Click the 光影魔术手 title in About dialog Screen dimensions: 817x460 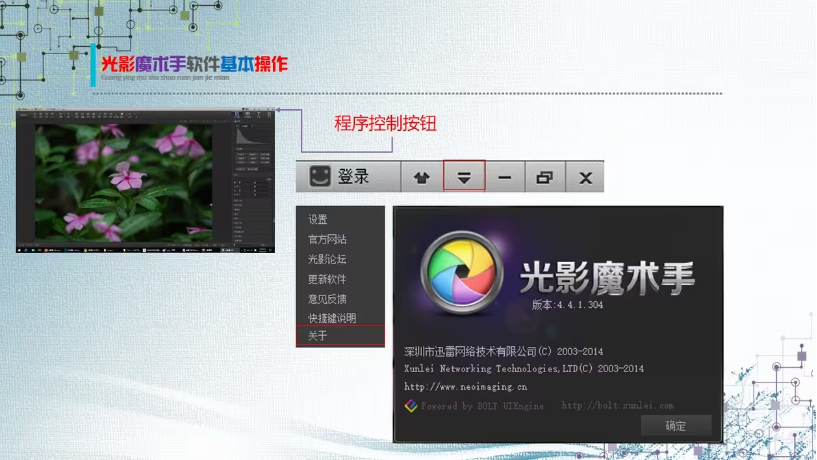point(607,277)
